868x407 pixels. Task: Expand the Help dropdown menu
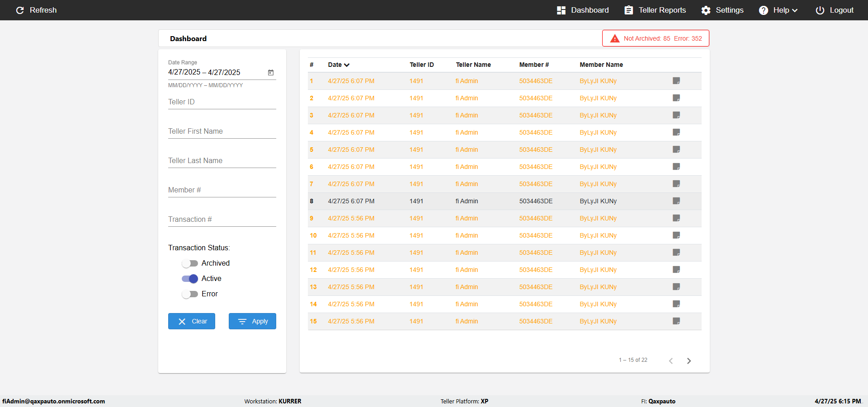[778, 10]
